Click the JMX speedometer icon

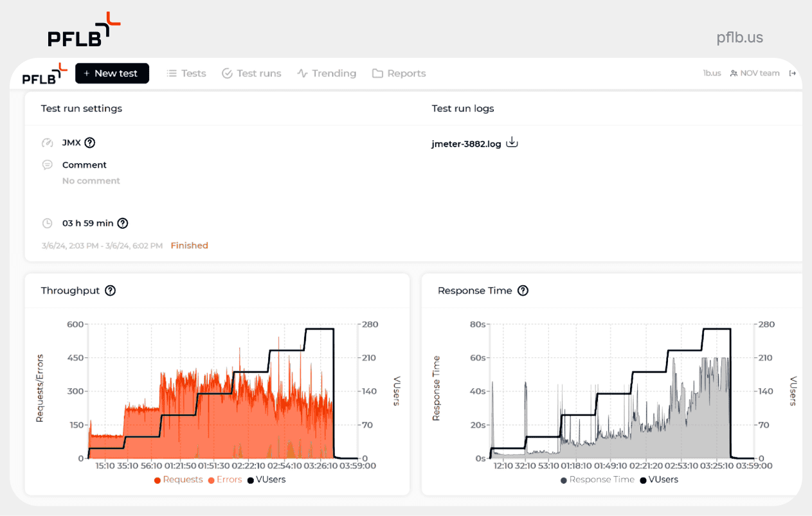pos(47,143)
